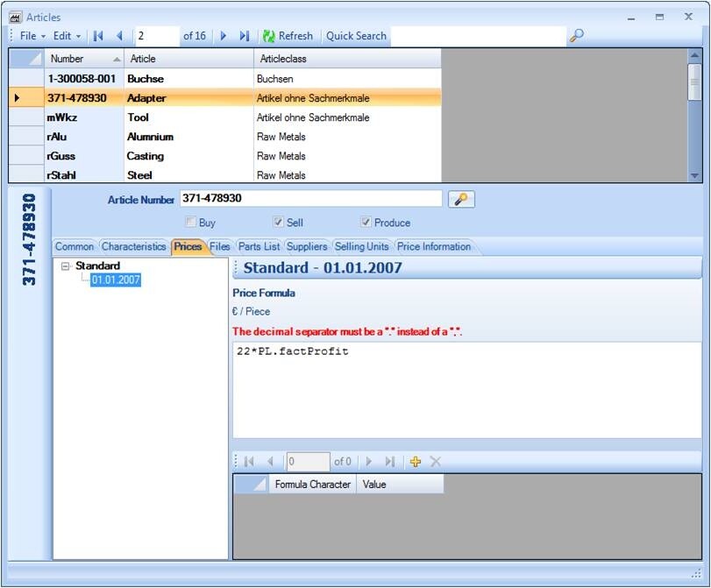This screenshot has height=588, width=711.
Task: Toggle the Produce checkbox
Action: pos(366,222)
